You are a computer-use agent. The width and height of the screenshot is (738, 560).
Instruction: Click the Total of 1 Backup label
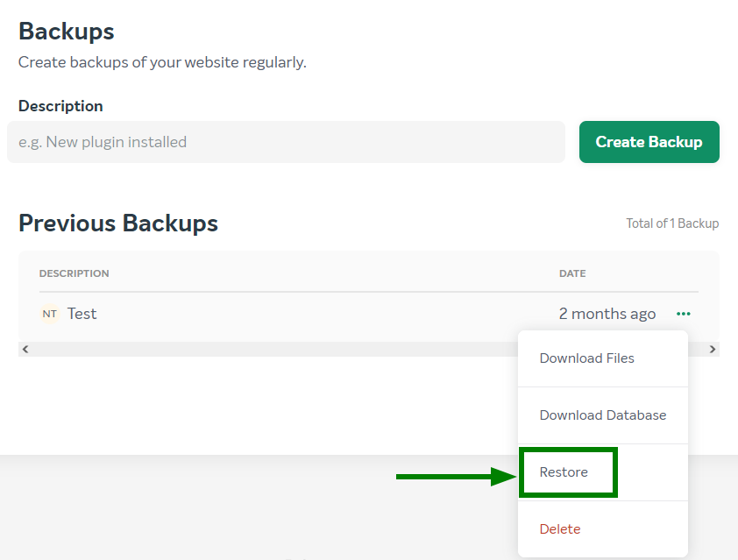click(672, 223)
